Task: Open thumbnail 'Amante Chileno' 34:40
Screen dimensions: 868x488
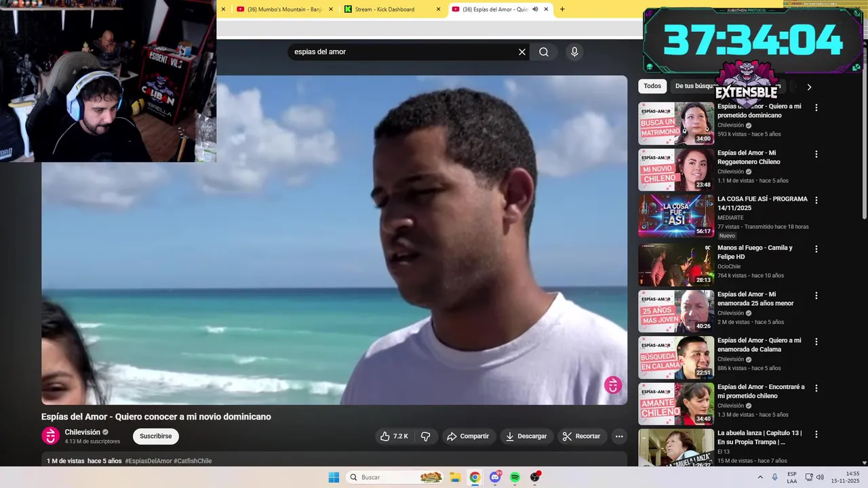Action: click(x=676, y=404)
